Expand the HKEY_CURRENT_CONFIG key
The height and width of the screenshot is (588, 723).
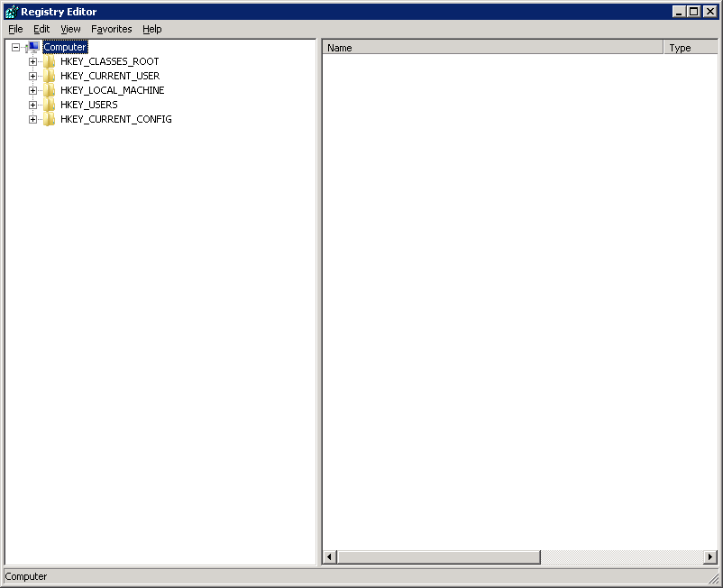click(32, 119)
